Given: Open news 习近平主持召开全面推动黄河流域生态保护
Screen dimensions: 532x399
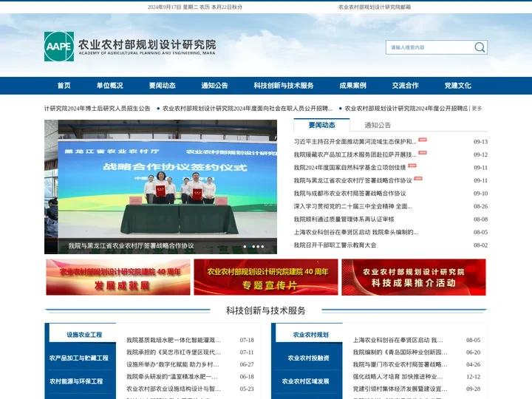Looking at the screenshot, I should (x=355, y=141).
